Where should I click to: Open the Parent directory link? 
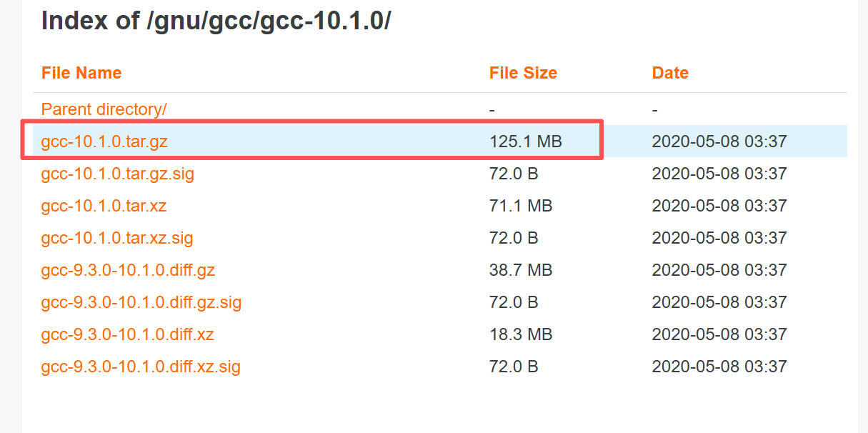click(x=104, y=109)
